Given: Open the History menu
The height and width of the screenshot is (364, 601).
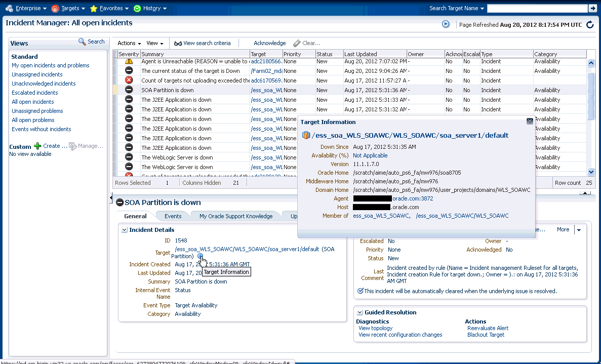Looking at the screenshot, I should [150, 8].
